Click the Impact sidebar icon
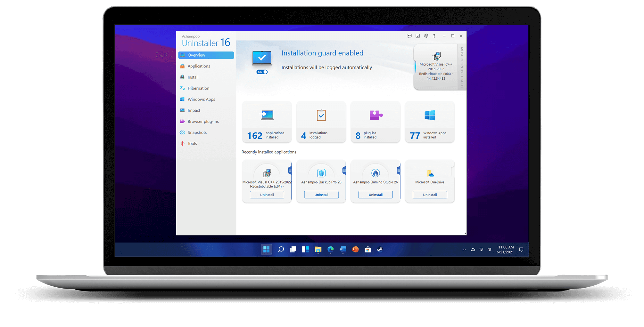 click(x=182, y=110)
